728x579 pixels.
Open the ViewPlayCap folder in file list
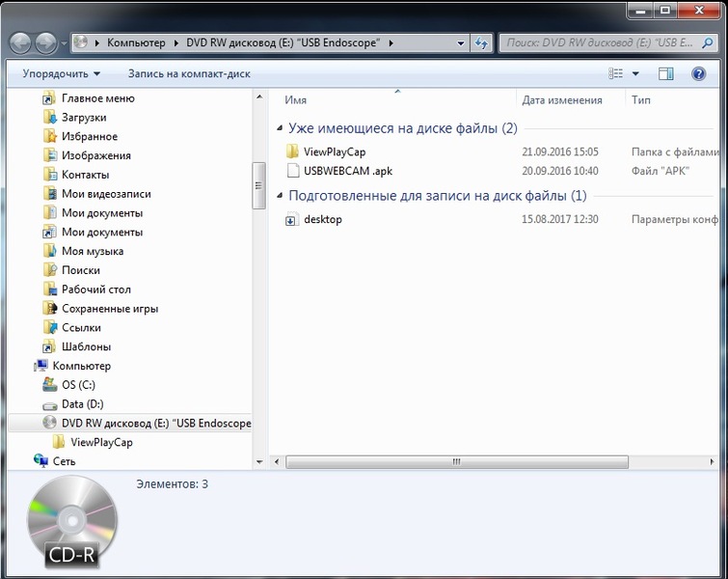click(x=334, y=152)
